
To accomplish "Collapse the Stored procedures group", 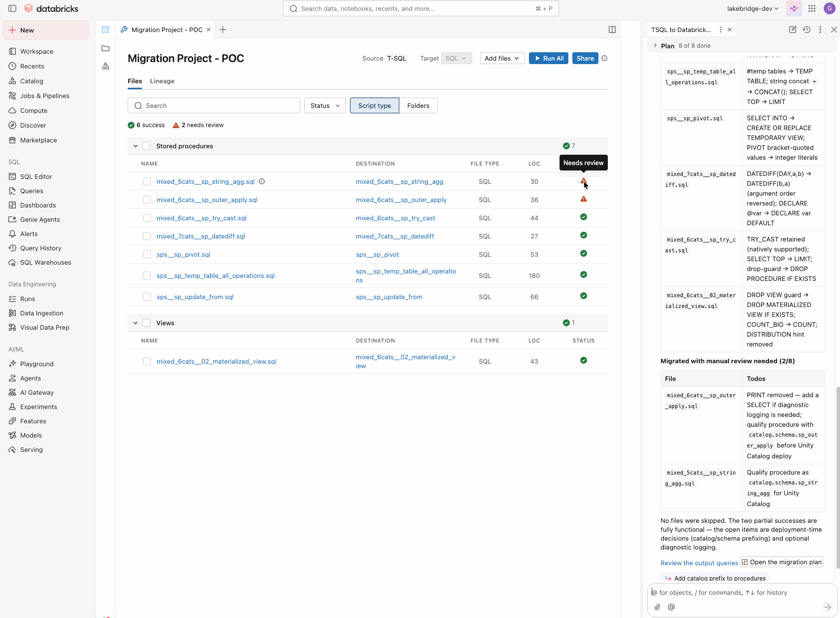I will point(136,146).
